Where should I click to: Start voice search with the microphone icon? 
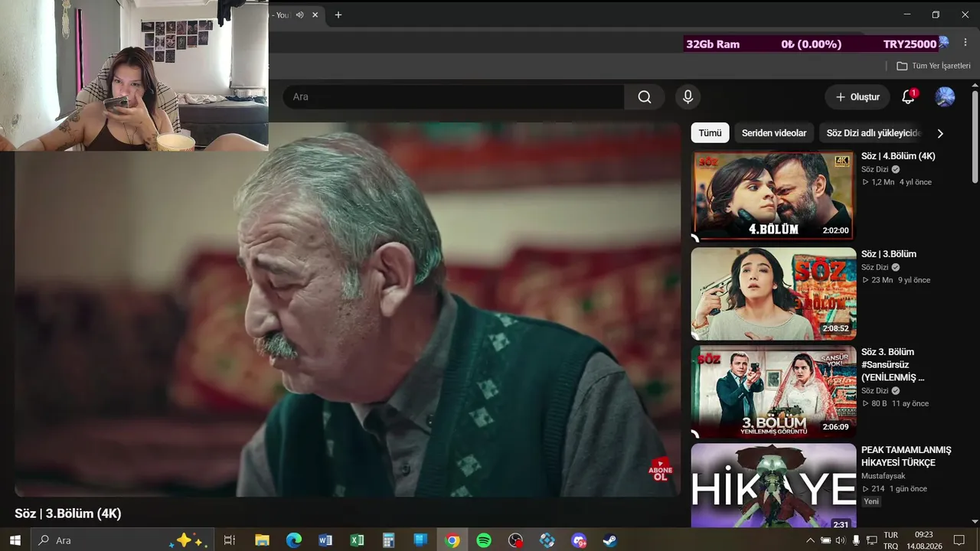(x=688, y=97)
